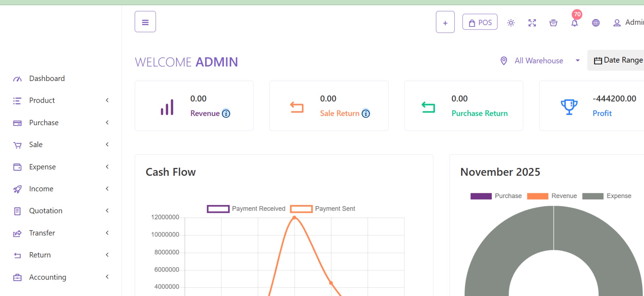Viewport: 644px width, 296px height.
Task: Expand Return submenu chevron
Action: [107, 254]
